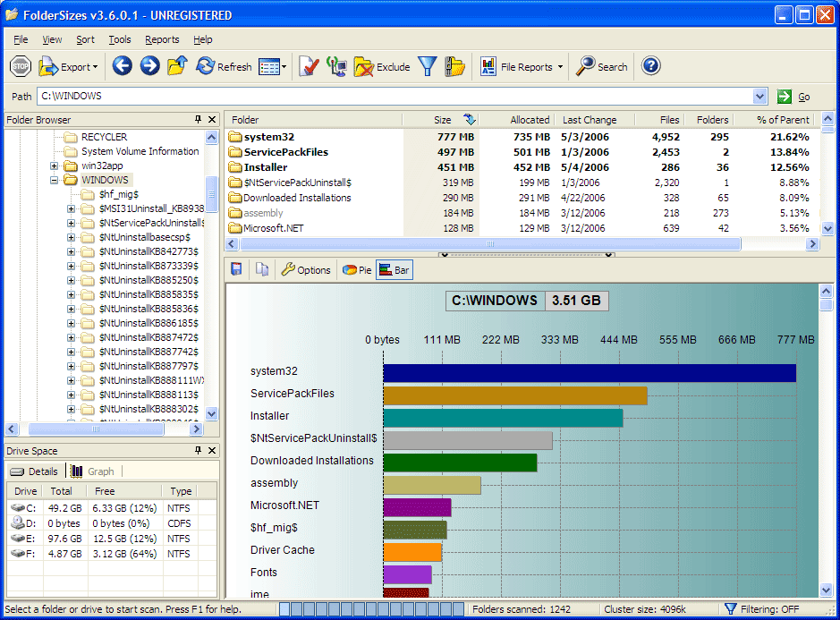Screen dimensions: 840x620
Task: Open the Export toolbar button
Action: 68,66
